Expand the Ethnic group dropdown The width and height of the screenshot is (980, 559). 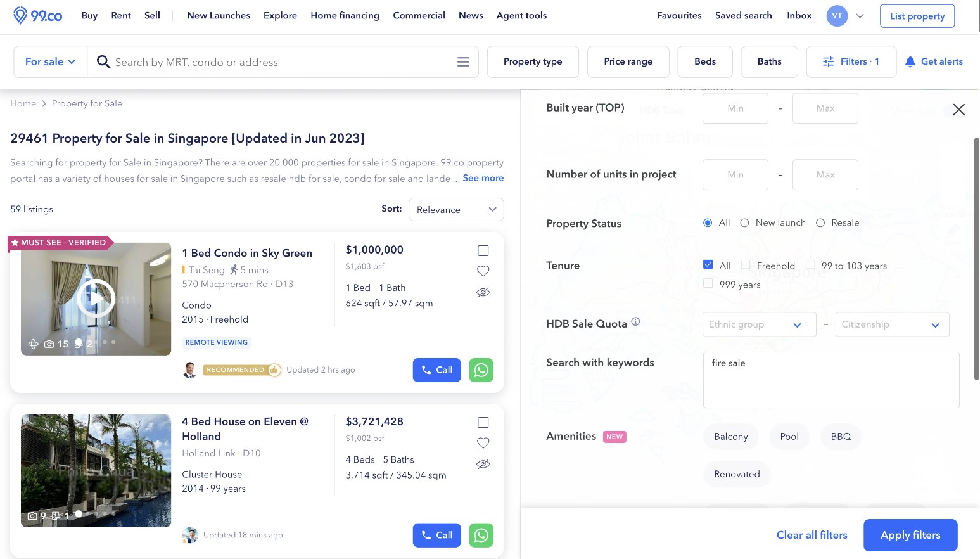759,324
